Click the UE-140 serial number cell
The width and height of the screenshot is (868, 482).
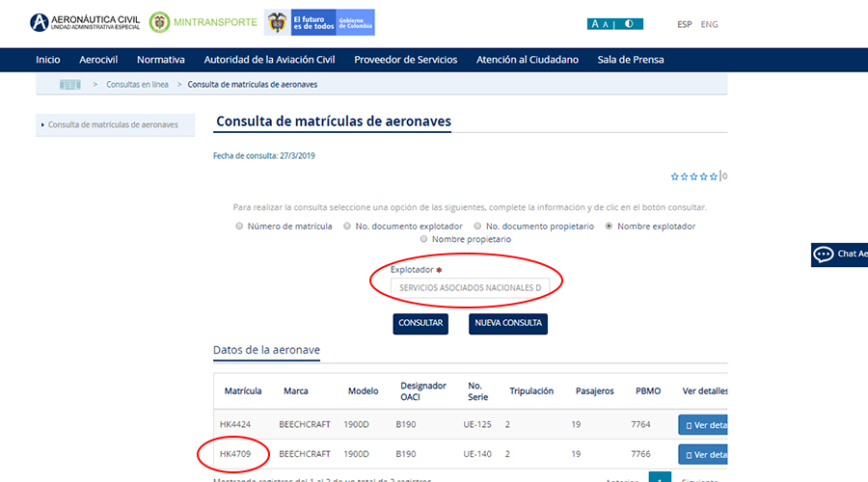pyautogui.click(x=477, y=454)
